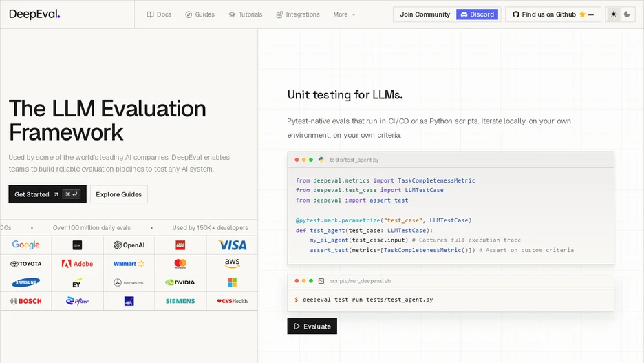The image size is (644, 363).
Task: Click the Evaluate button
Action: pyautogui.click(x=312, y=326)
